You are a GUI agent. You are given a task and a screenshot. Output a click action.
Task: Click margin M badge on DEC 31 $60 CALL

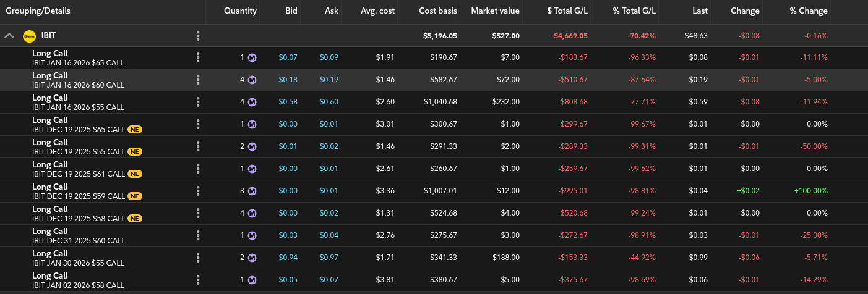[x=252, y=235]
